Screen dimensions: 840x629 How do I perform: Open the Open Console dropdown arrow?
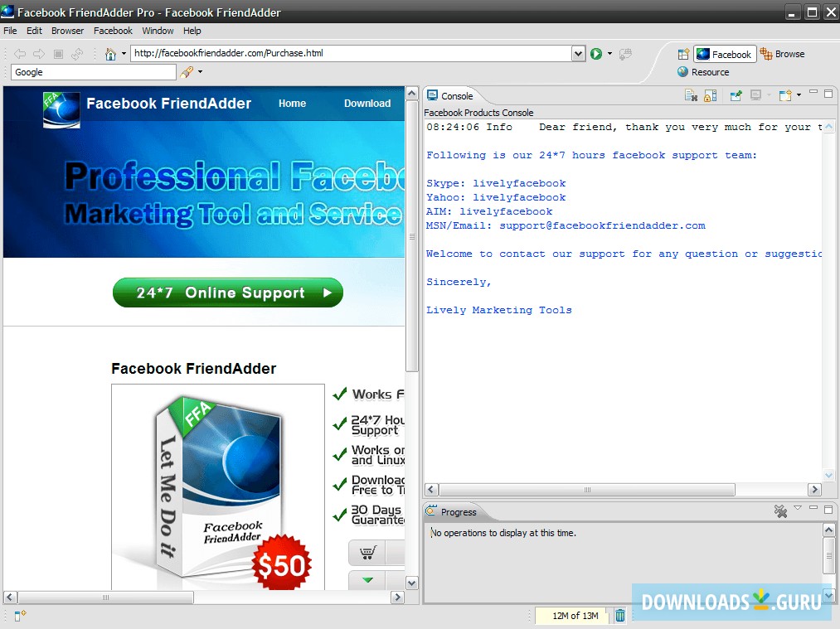click(799, 95)
